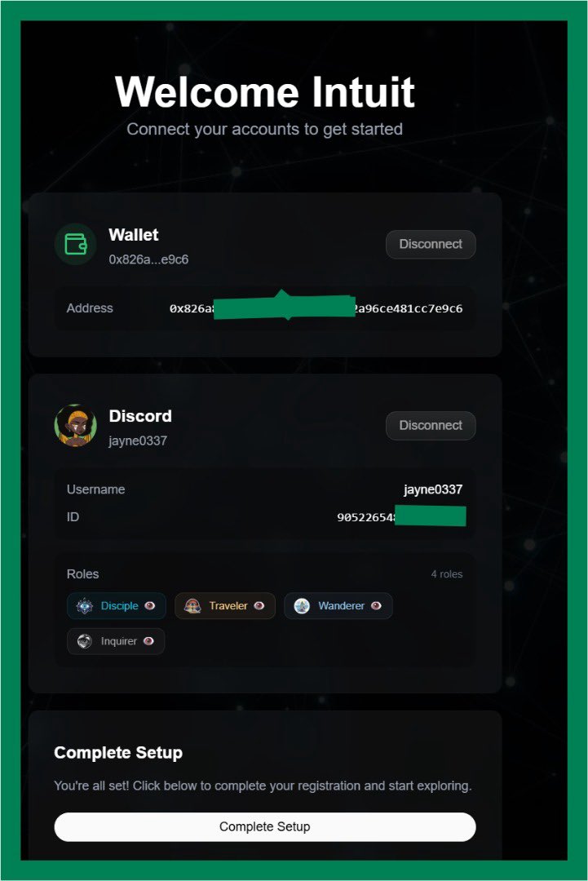Click the Wanderer role badge icon
The image size is (588, 881).
point(302,605)
